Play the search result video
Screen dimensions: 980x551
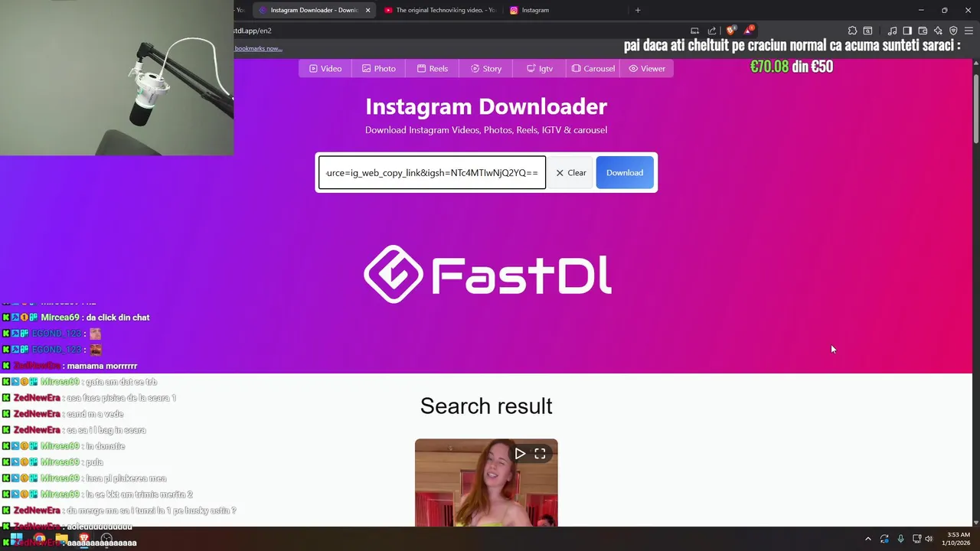[520, 454]
